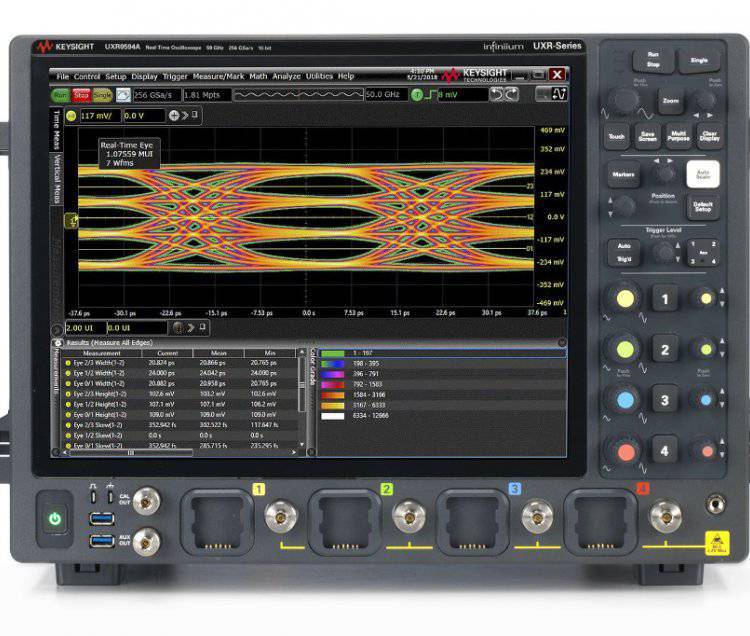Toggle channel 1 yellow on/off indicator
Viewport: 750px width, 636px height.
71,116
